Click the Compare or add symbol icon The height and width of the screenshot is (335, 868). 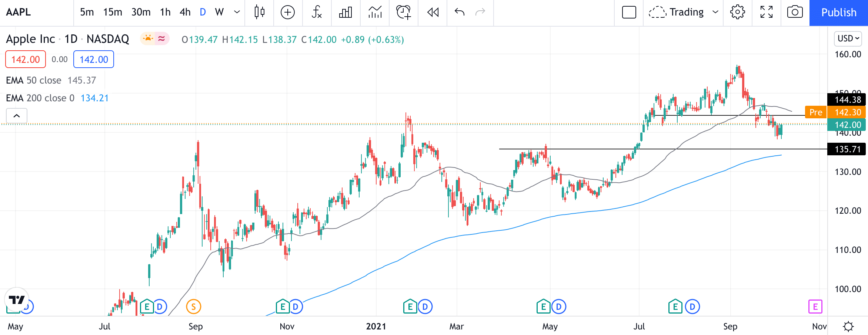click(288, 12)
